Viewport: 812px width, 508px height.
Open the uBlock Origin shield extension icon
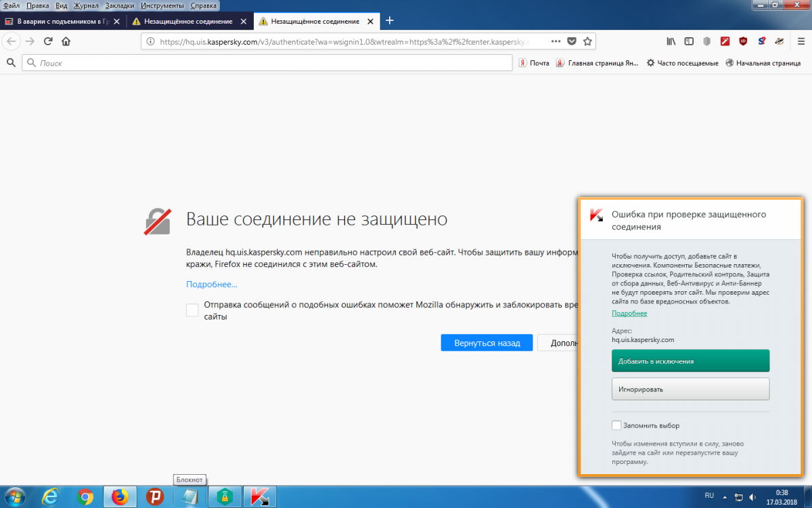click(743, 41)
